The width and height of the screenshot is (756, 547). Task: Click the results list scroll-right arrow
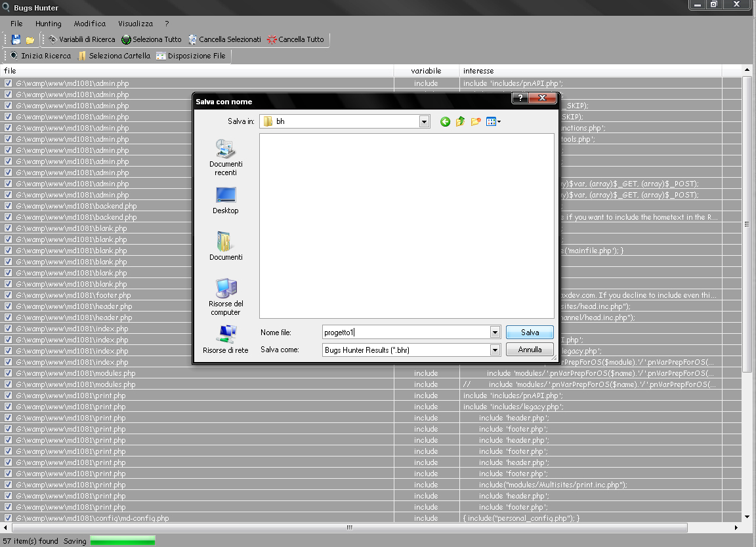coord(736,527)
